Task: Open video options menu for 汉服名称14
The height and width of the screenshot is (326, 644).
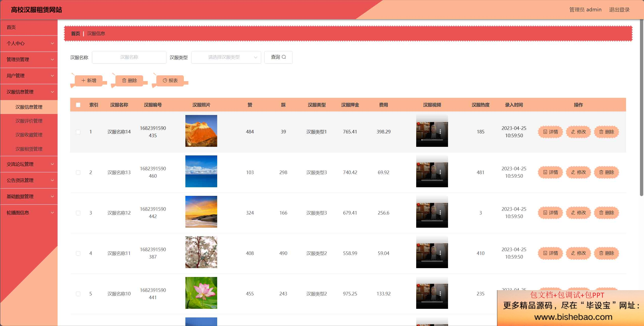Action: point(440,132)
